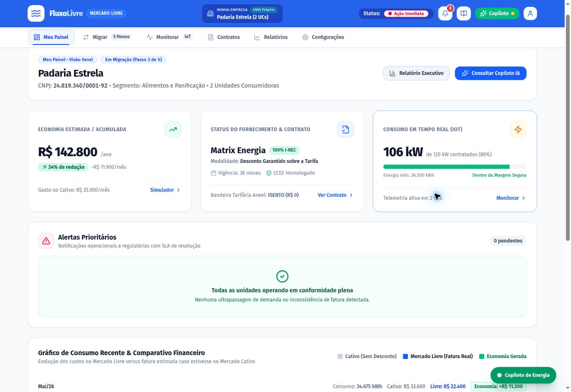Click the page vertical scrollbar
Screen dimensions: 571x392
[568, 127]
